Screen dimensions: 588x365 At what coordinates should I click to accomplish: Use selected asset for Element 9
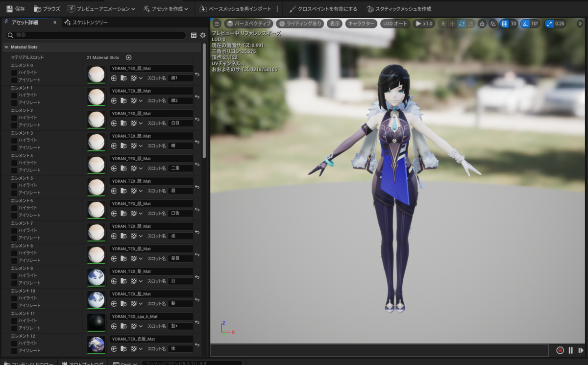pos(114,281)
